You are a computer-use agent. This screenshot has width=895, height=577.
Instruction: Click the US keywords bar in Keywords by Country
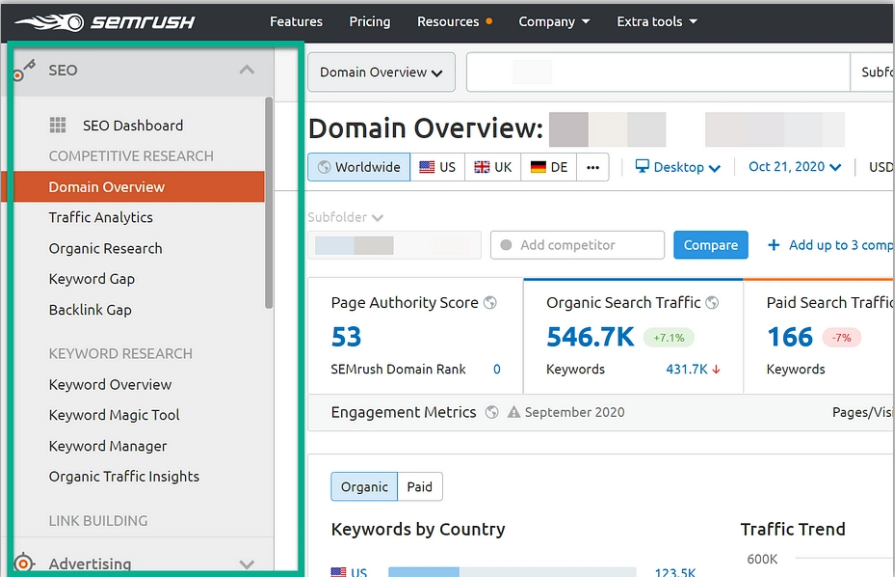pyautogui.click(x=512, y=572)
